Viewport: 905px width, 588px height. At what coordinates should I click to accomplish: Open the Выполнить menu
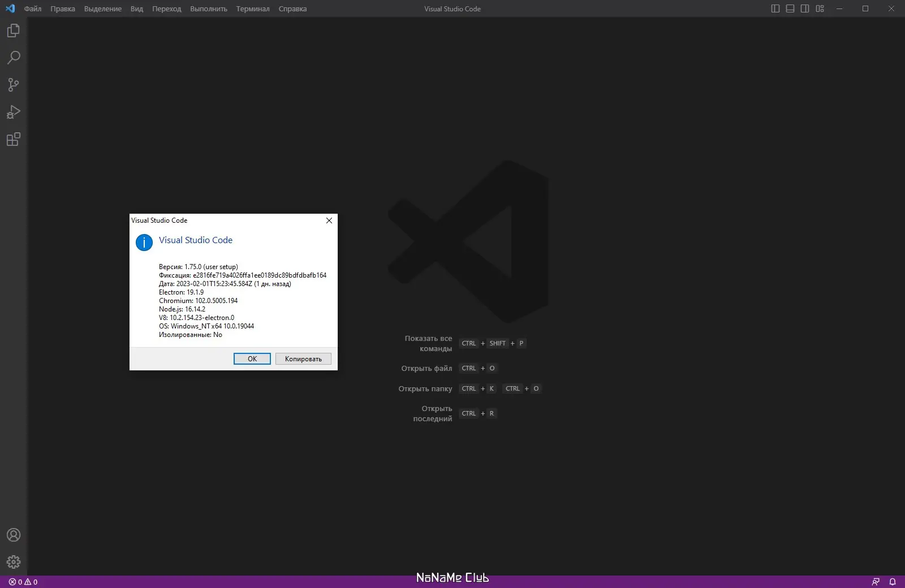(209, 8)
